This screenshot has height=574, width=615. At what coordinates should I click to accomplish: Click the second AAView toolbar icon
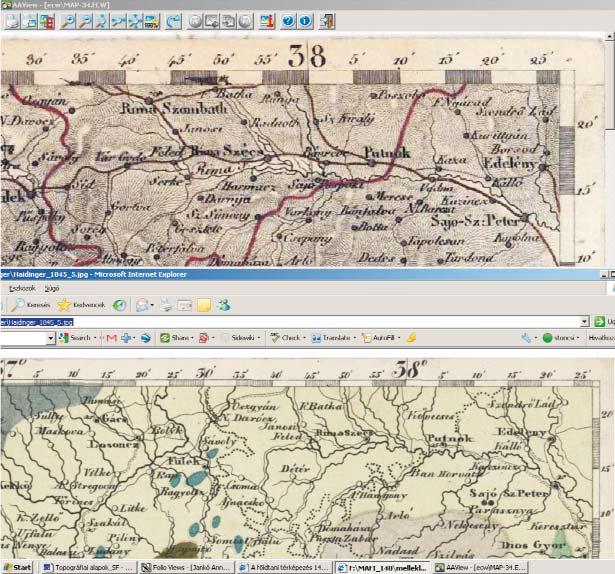point(30,21)
